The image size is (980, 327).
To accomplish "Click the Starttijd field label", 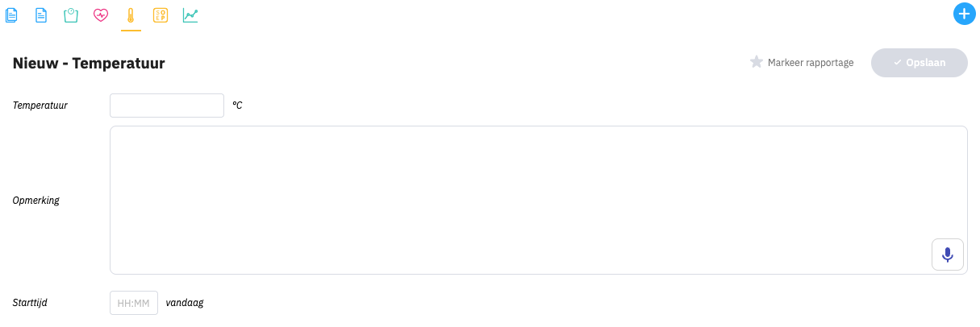I will (x=31, y=303).
